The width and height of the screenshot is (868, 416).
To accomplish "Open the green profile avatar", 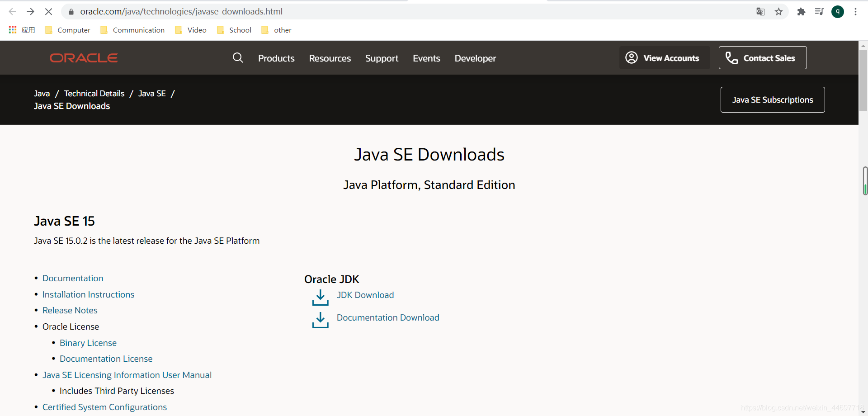I will (838, 12).
